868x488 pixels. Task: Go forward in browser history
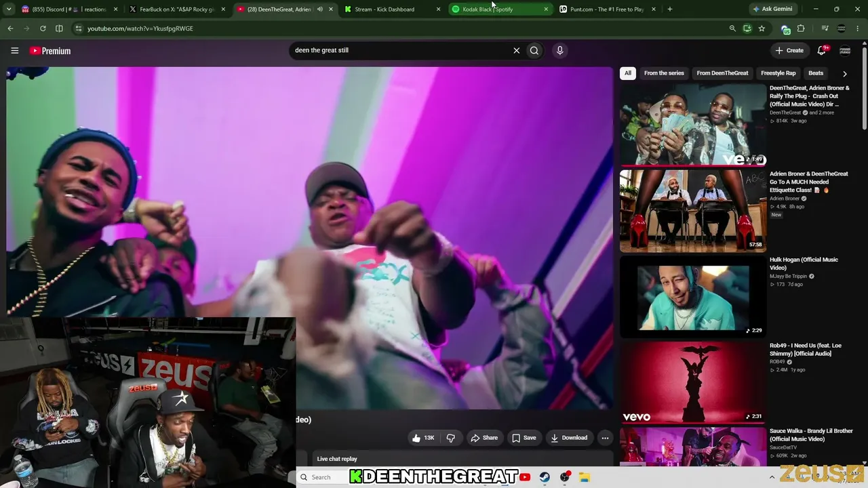point(26,28)
